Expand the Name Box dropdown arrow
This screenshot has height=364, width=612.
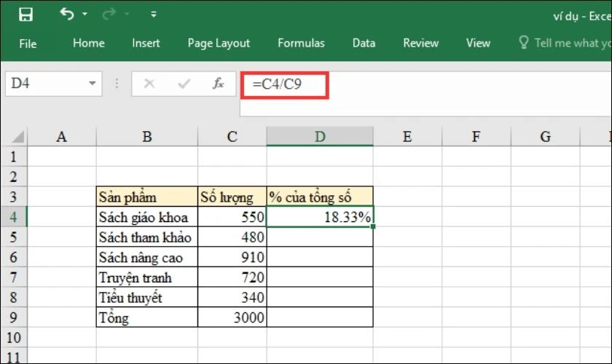tap(92, 84)
